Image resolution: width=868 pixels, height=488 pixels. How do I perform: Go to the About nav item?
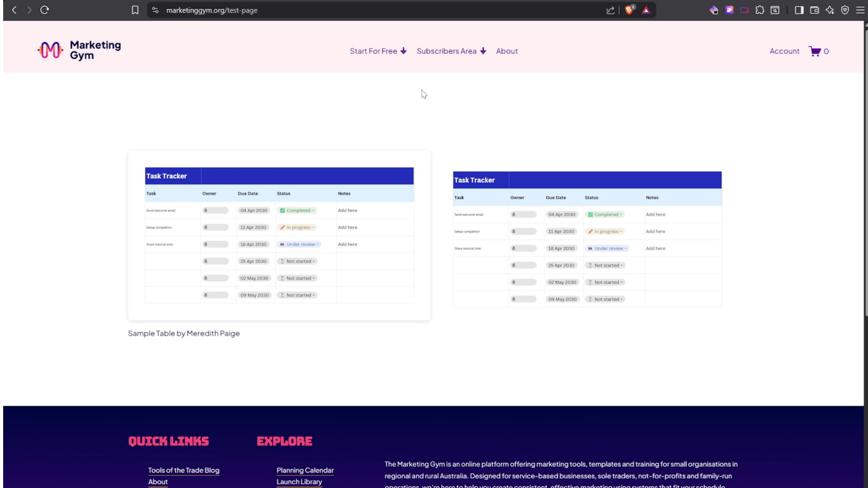coord(507,51)
